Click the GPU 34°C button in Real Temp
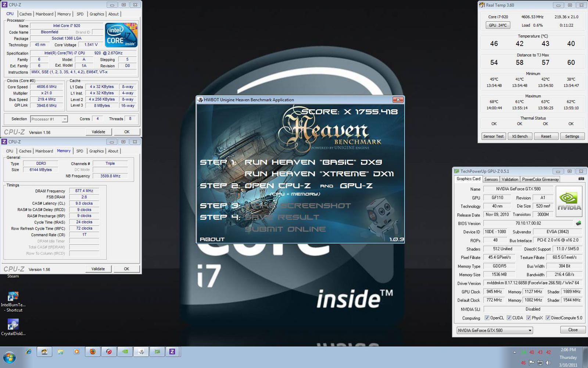The width and height of the screenshot is (588, 368). click(x=498, y=25)
